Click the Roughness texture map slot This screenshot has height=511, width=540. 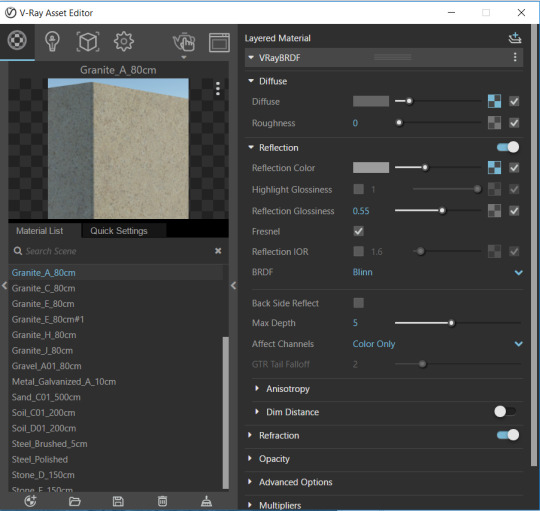(x=495, y=123)
